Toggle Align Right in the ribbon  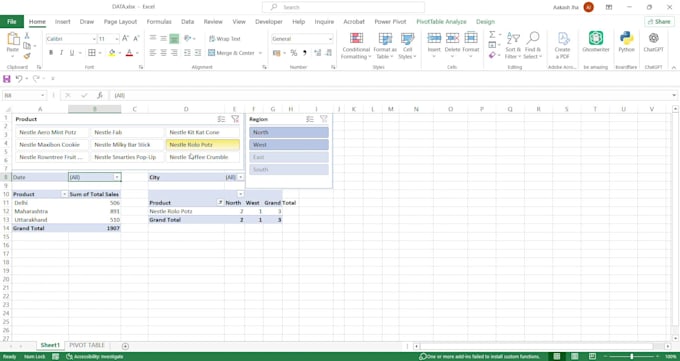click(x=174, y=53)
